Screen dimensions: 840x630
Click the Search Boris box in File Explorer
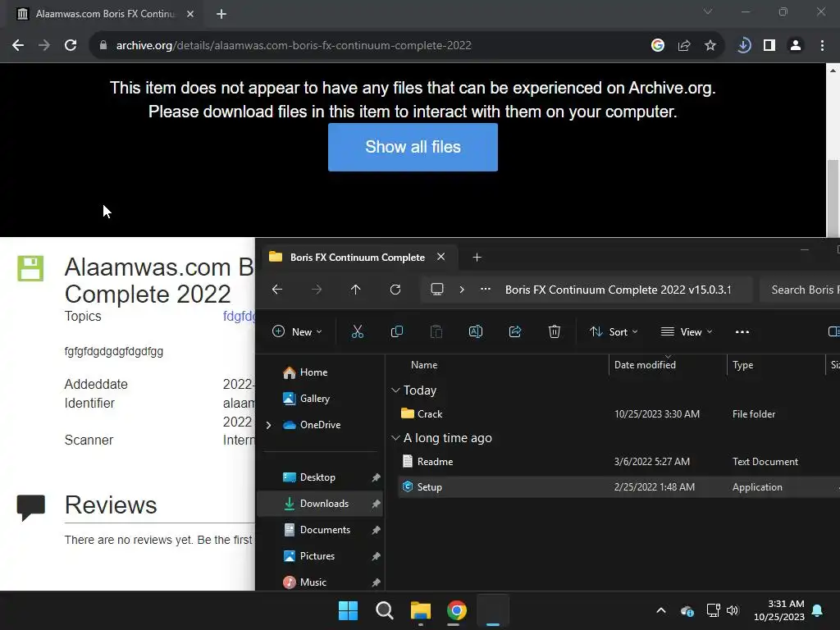pos(801,290)
